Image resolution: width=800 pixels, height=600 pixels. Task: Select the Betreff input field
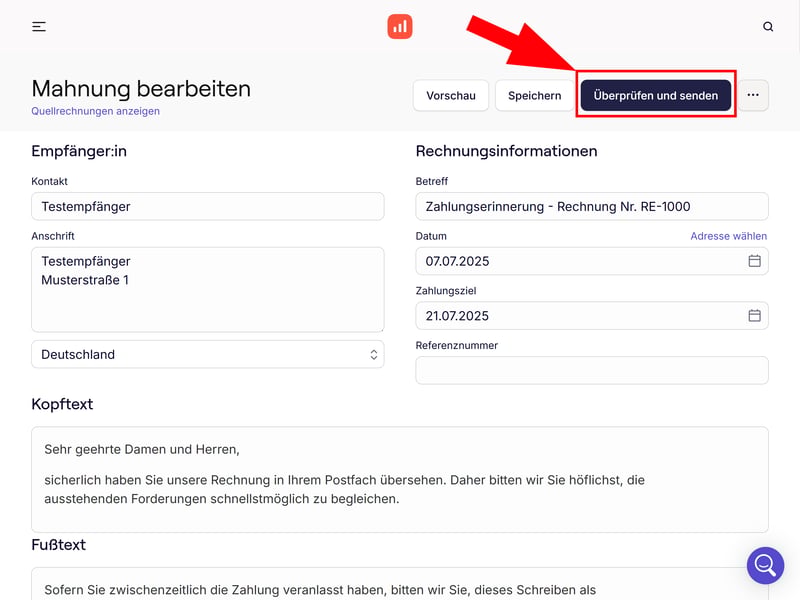pyautogui.click(x=591, y=206)
